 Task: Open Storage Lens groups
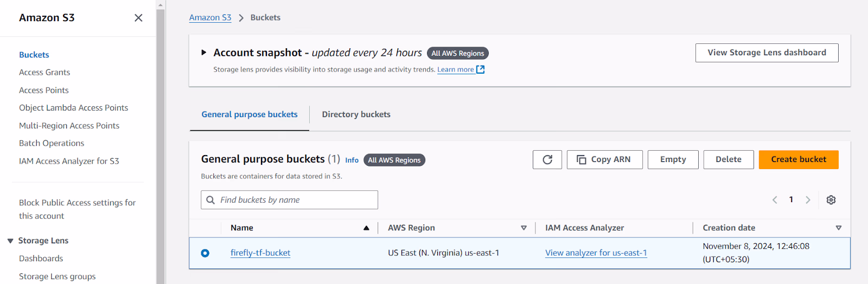58,276
